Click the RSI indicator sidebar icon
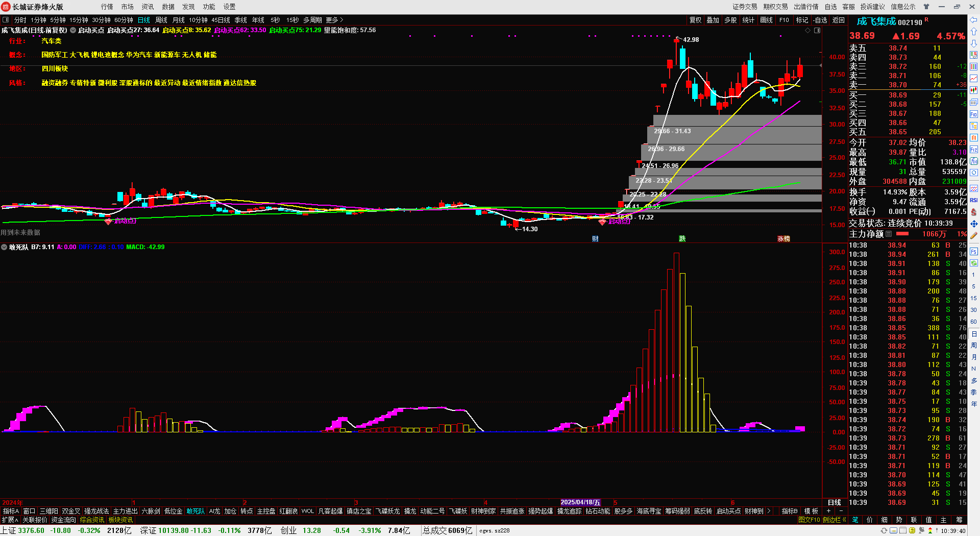 [974, 200]
